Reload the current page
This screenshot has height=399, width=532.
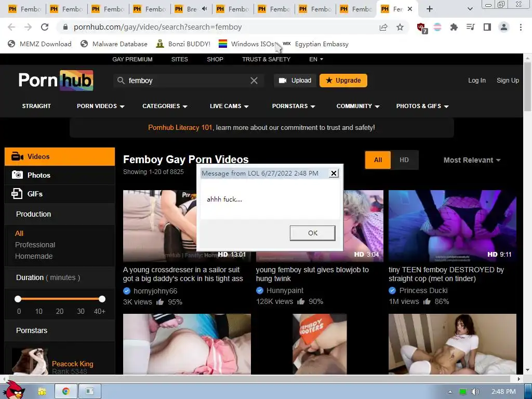point(45,27)
